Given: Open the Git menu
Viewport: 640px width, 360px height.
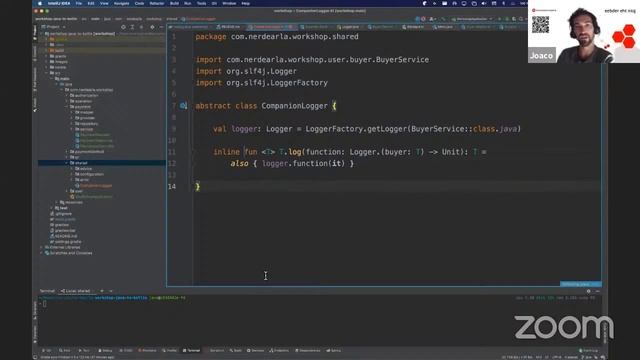Looking at the screenshot, I should (x=214, y=3).
